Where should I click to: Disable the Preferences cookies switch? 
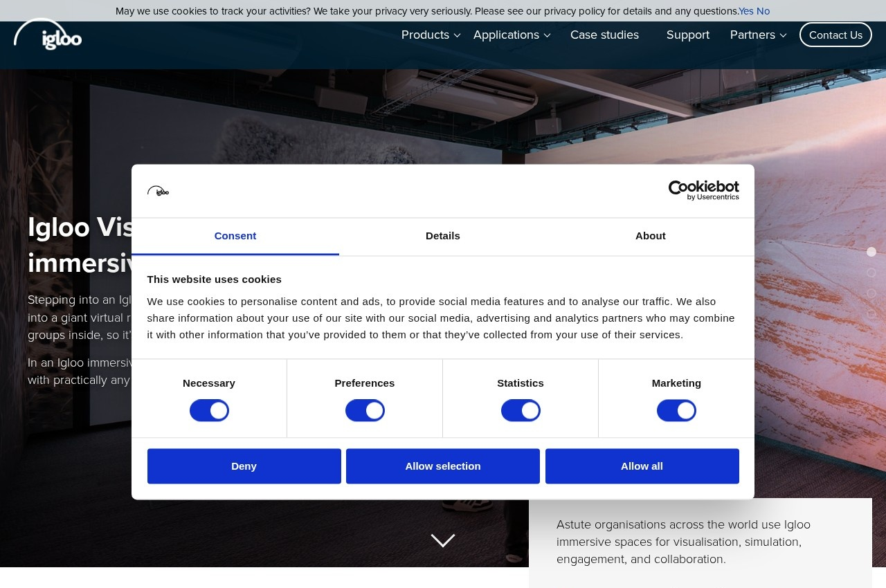(x=365, y=410)
